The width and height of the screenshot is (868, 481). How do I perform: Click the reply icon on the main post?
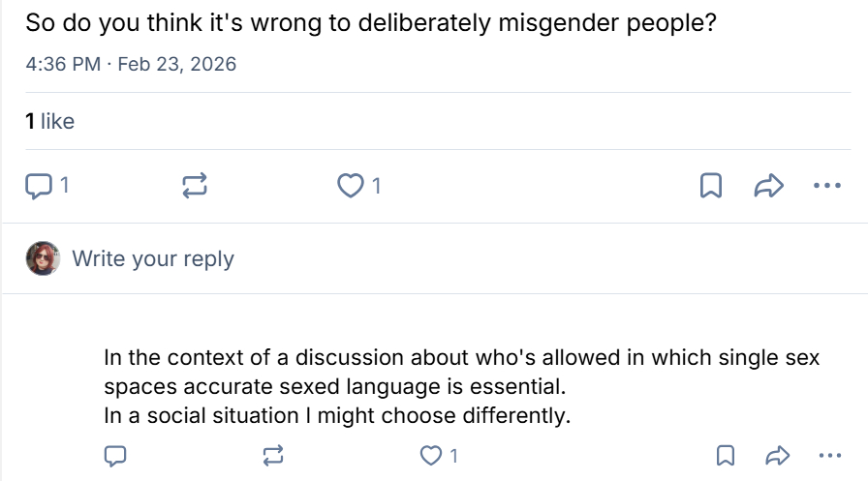point(37,186)
